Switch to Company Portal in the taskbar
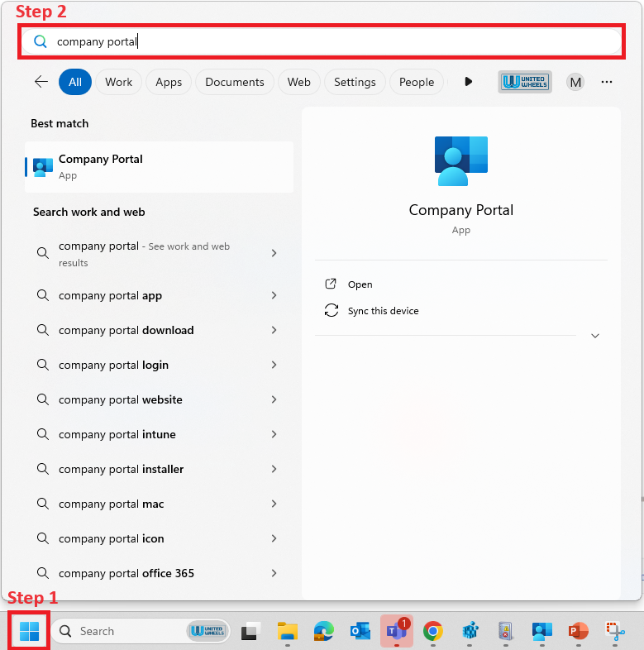The width and height of the screenshot is (644, 650). pos(542,631)
